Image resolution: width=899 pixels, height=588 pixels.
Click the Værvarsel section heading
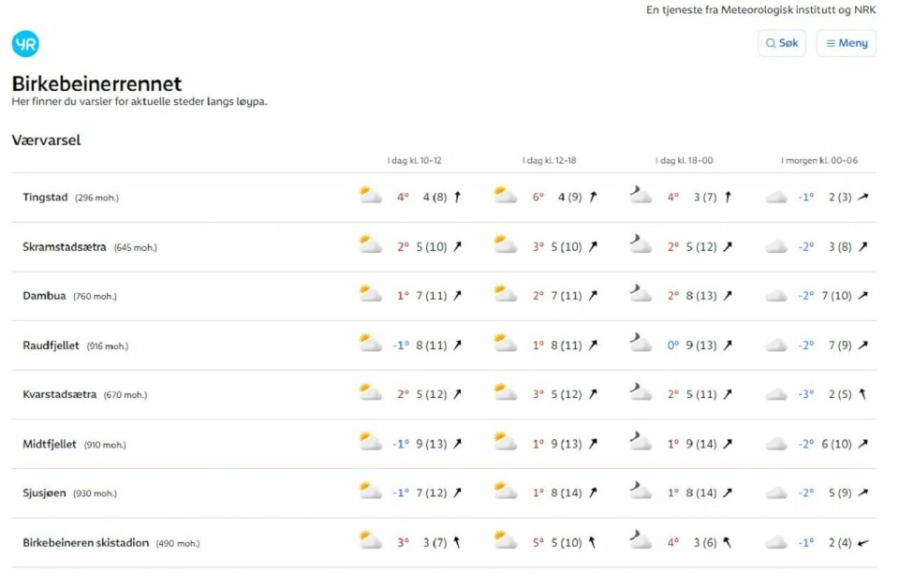click(47, 140)
